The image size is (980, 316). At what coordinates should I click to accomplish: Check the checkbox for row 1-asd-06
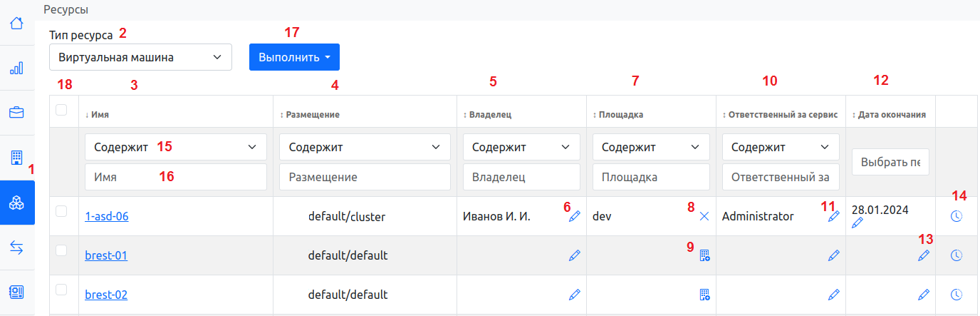click(61, 211)
